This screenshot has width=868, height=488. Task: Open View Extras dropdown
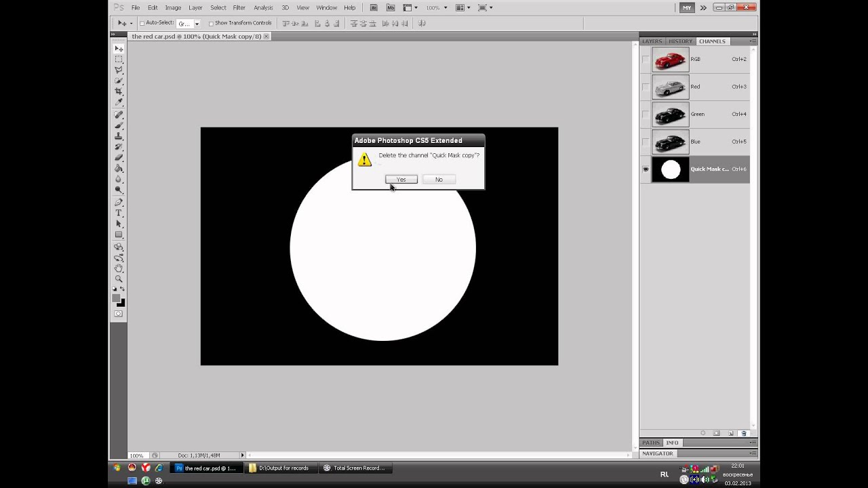tap(410, 7)
